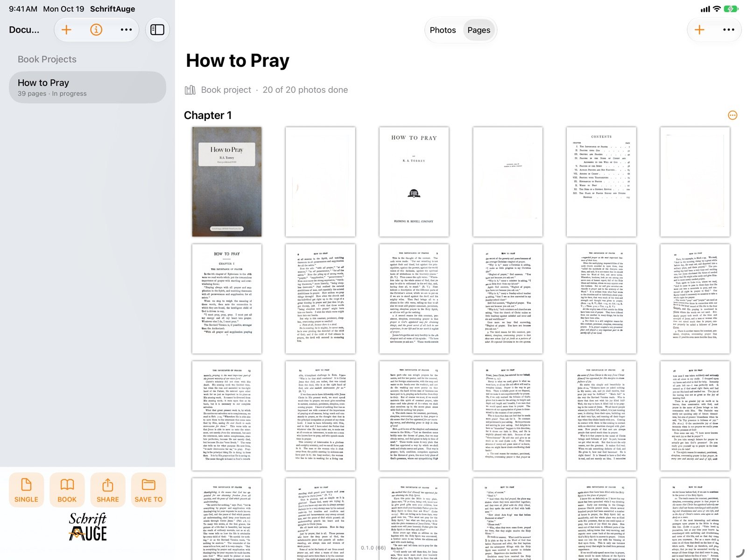
Task: Tap the Book export button
Action: pos(67,490)
